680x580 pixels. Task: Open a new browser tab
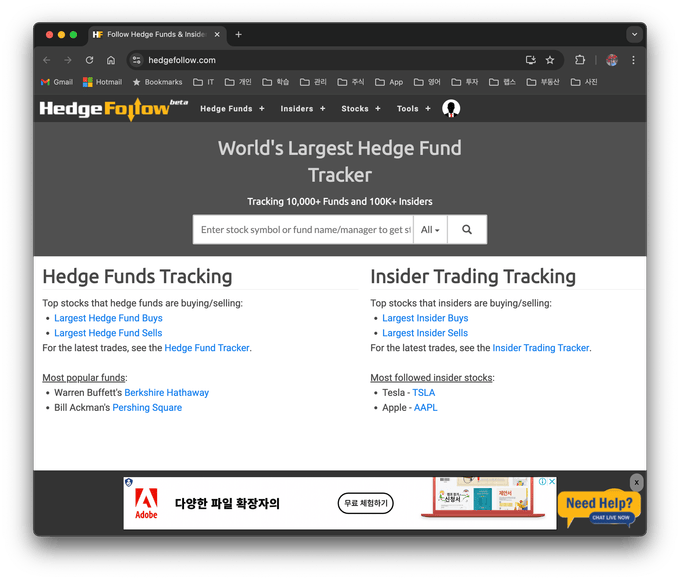[x=238, y=35]
